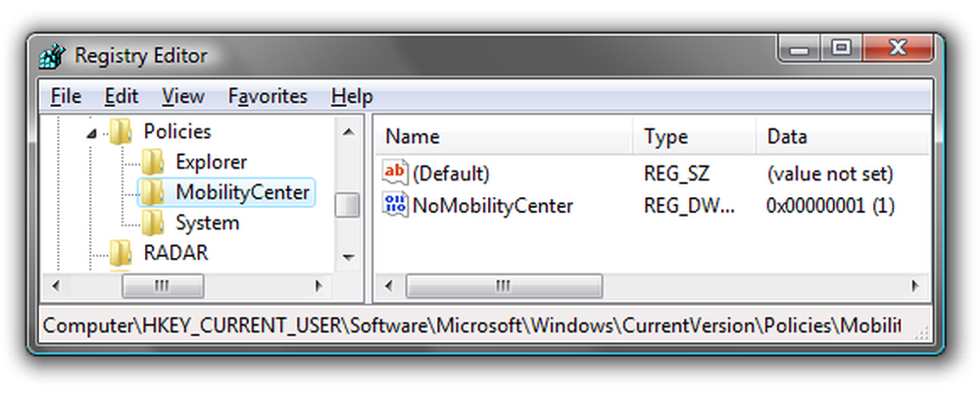Screen dimensions: 980x400
Task: Click values pane horizontal scroll left arrow
Action: click(389, 286)
